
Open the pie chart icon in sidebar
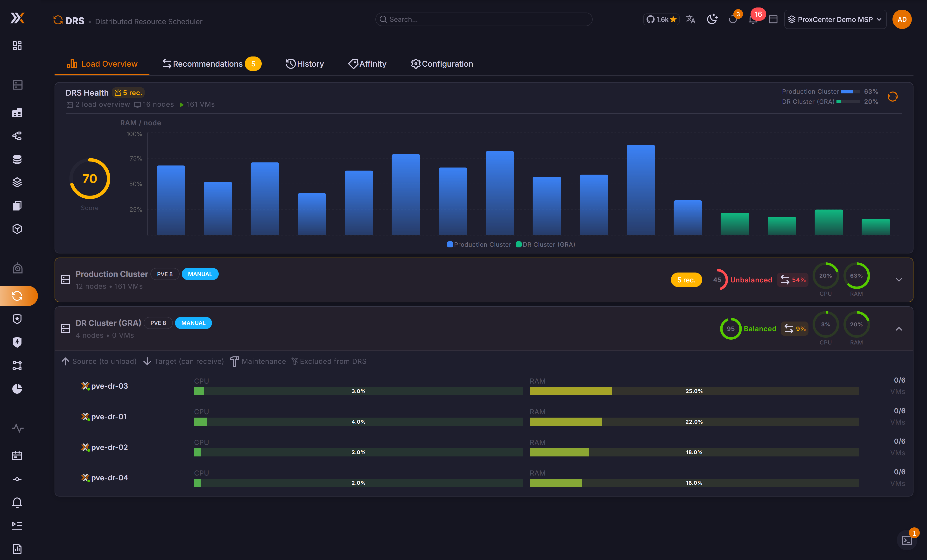[17, 389]
